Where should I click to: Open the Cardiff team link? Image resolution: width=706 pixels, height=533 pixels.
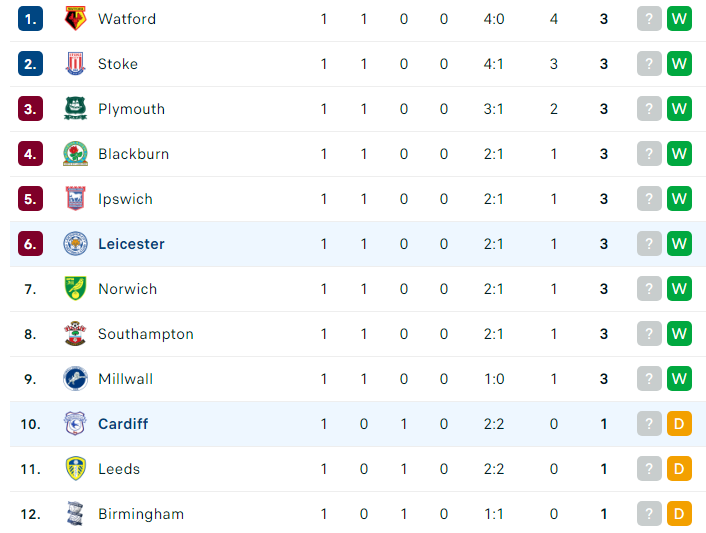click(x=123, y=424)
